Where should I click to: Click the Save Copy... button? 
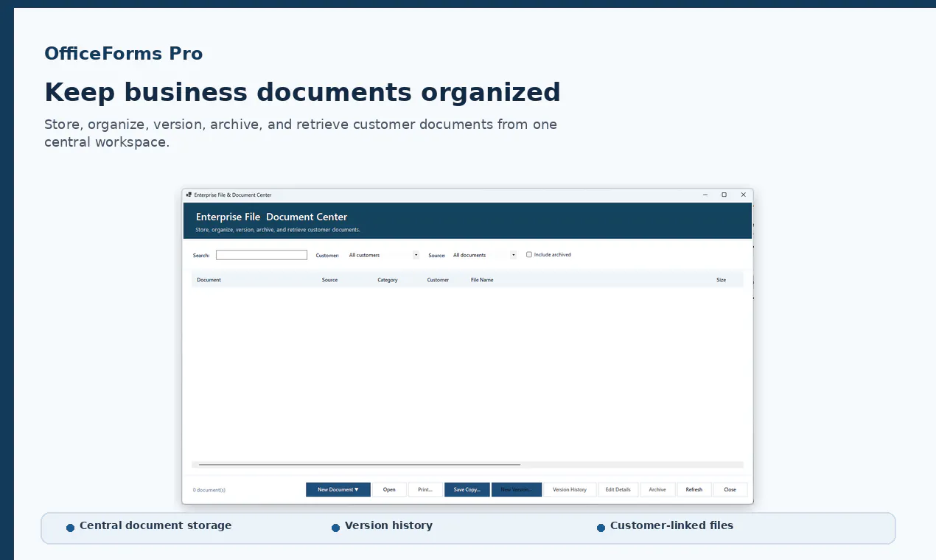tap(467, 489)
